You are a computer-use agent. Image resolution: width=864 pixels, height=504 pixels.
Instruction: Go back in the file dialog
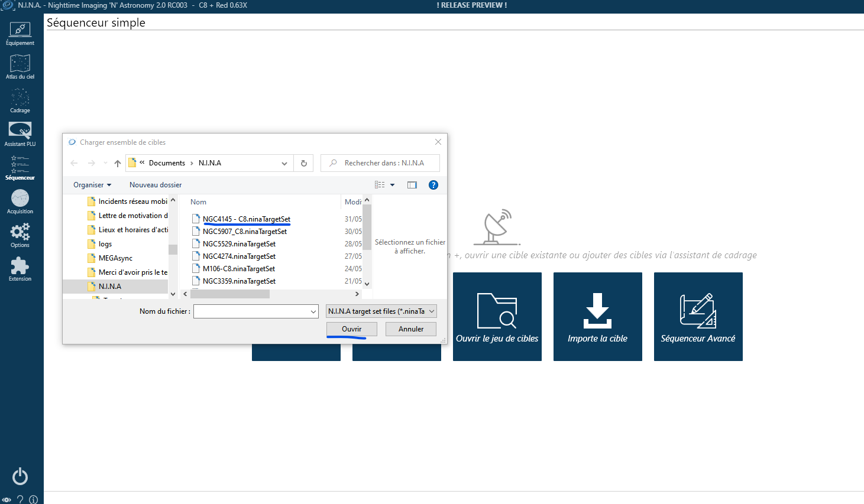tap(74, 163)
